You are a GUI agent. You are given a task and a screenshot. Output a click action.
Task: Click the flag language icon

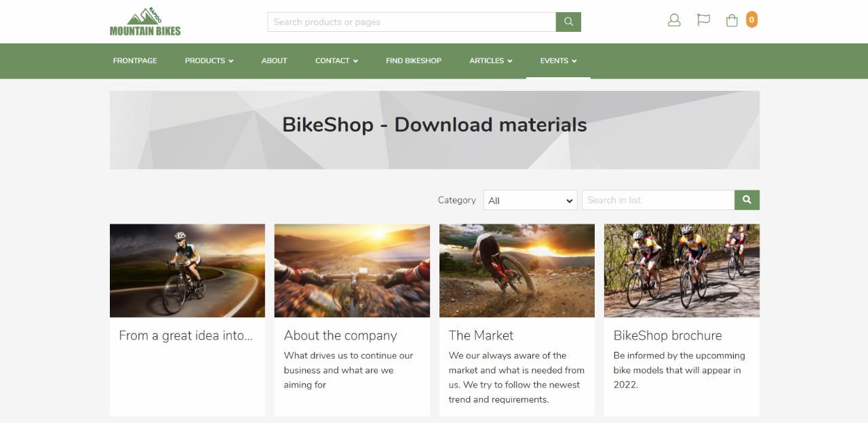[703, 20]
